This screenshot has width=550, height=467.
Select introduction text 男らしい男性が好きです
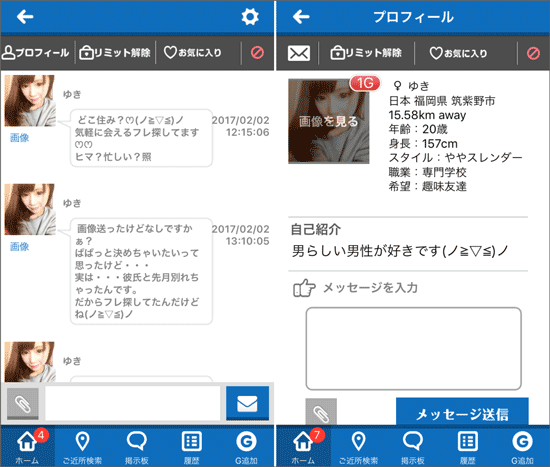pos(400,251)
